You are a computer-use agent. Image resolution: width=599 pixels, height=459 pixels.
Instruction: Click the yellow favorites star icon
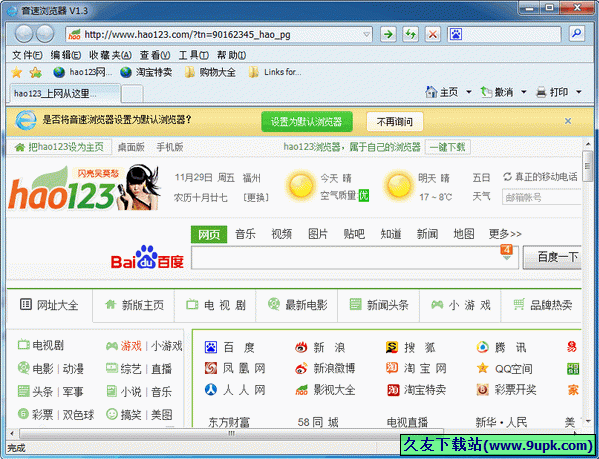(x=16, y=72)
